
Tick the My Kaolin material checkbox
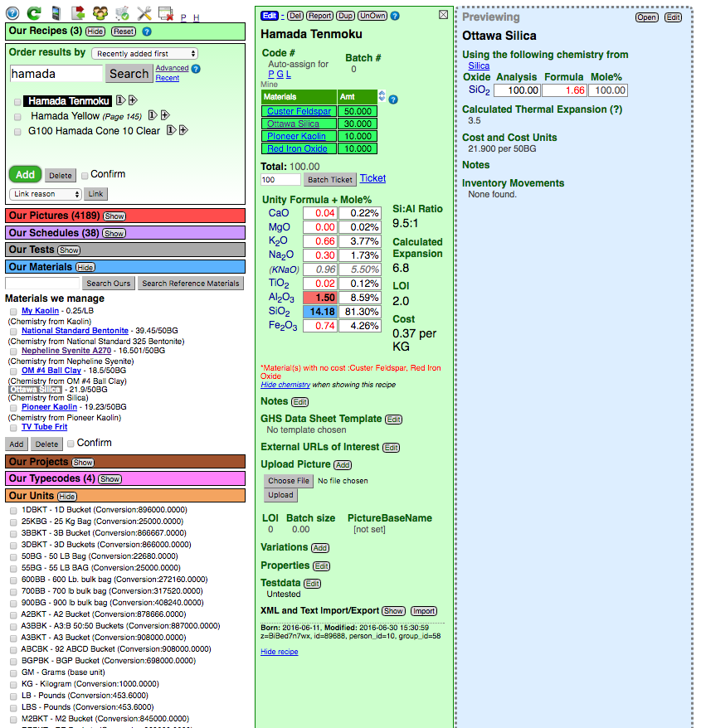coord(13,312)
